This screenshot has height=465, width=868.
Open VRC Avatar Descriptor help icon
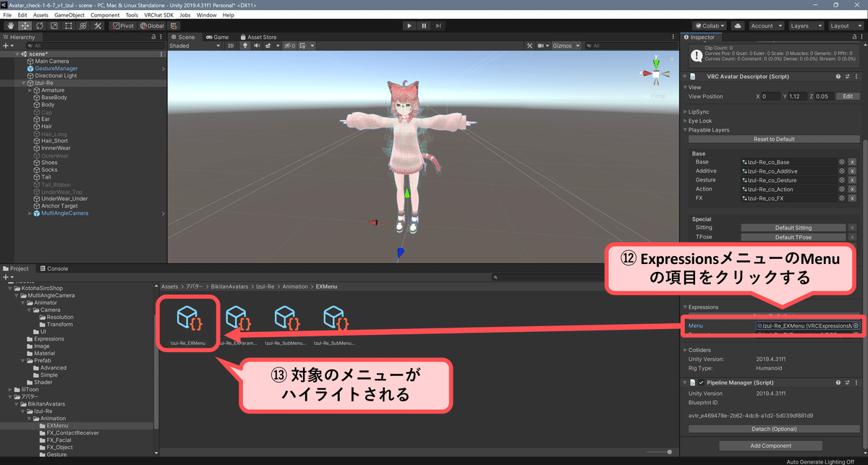pos(838,76)
